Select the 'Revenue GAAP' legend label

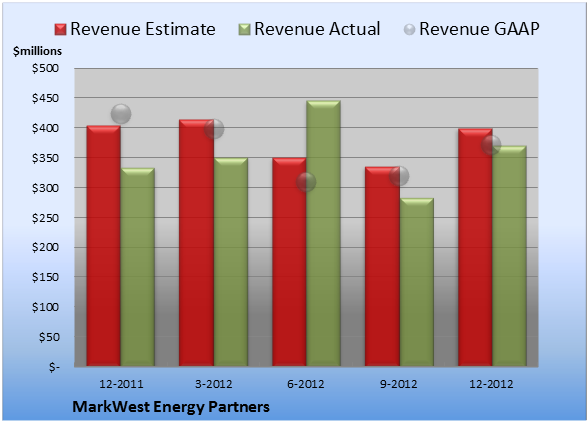[x=479, y=29]
